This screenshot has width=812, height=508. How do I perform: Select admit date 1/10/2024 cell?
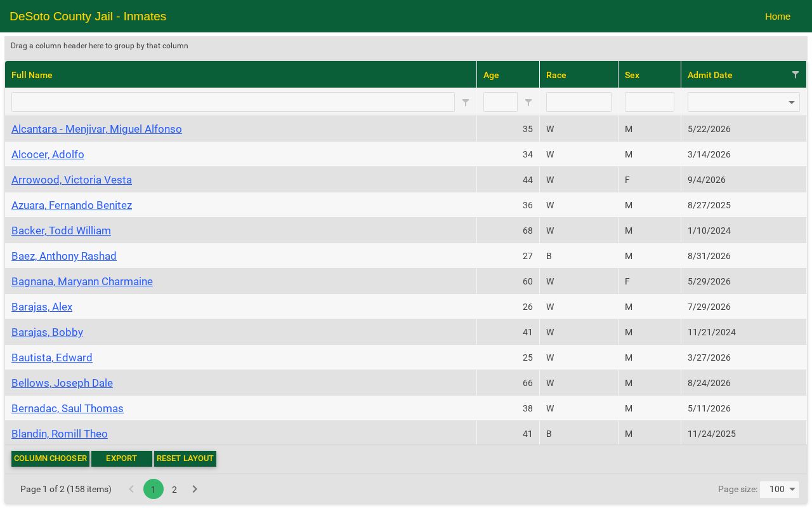pos(743,231)
